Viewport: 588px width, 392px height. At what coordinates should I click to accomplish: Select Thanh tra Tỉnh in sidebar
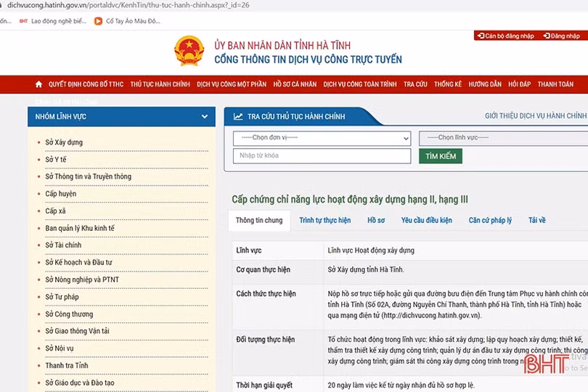click(x=67, y=366)
